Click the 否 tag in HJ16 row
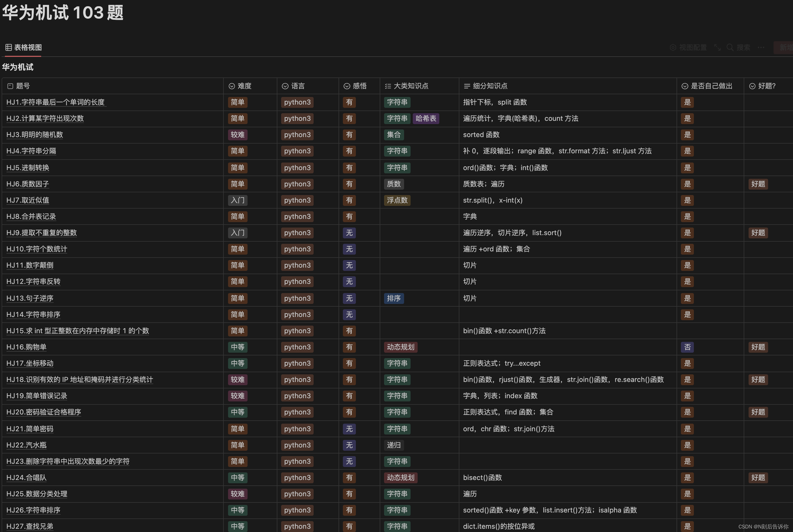This screenshot has width=793, height=532. (x=687, y=347)
